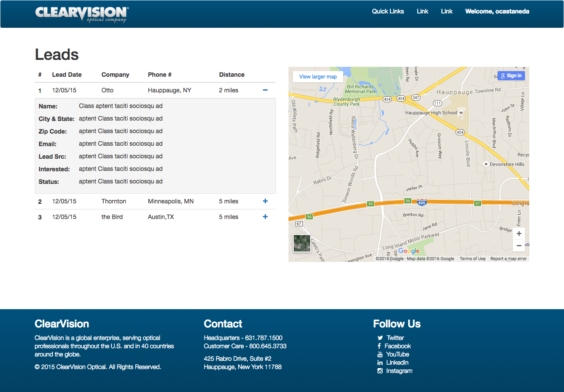This screenshot has width=564, height=392.
Task: Click the Status label in lead details
Action: click(x=49, y=182)
